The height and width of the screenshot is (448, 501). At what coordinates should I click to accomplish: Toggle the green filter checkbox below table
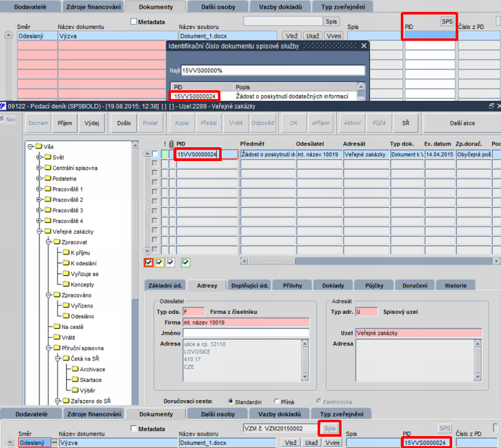coord(185,263)
